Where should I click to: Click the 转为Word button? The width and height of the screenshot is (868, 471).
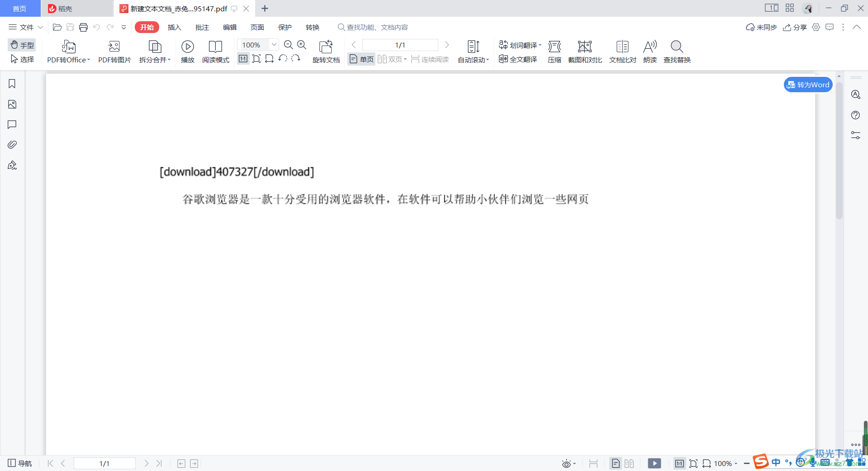coord(808,85)
